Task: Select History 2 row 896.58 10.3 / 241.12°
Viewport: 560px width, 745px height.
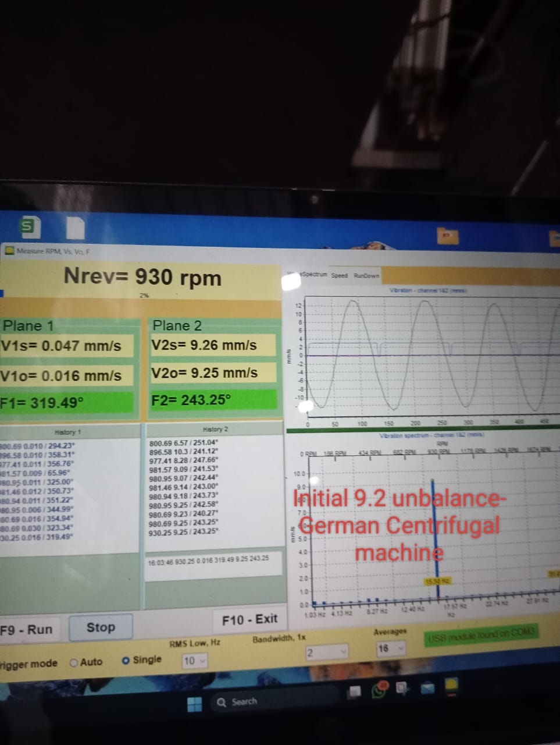Action: pos(183,452)
